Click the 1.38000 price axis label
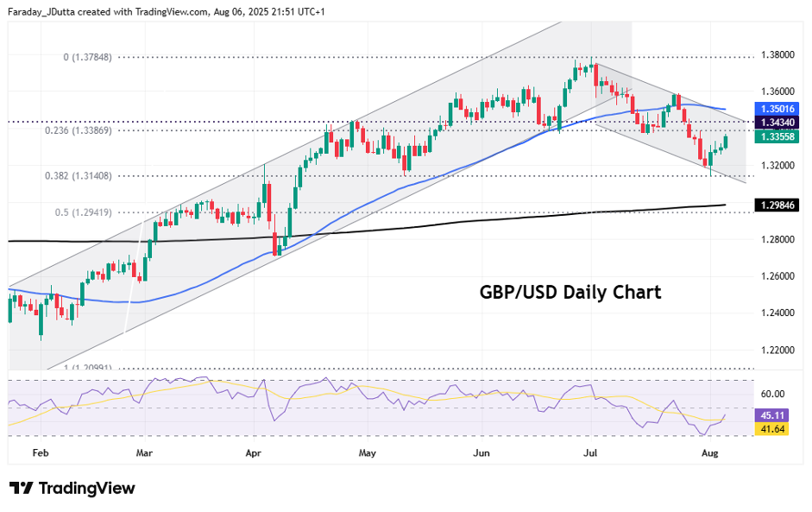812x512 pixels. (x=777, y=54)
